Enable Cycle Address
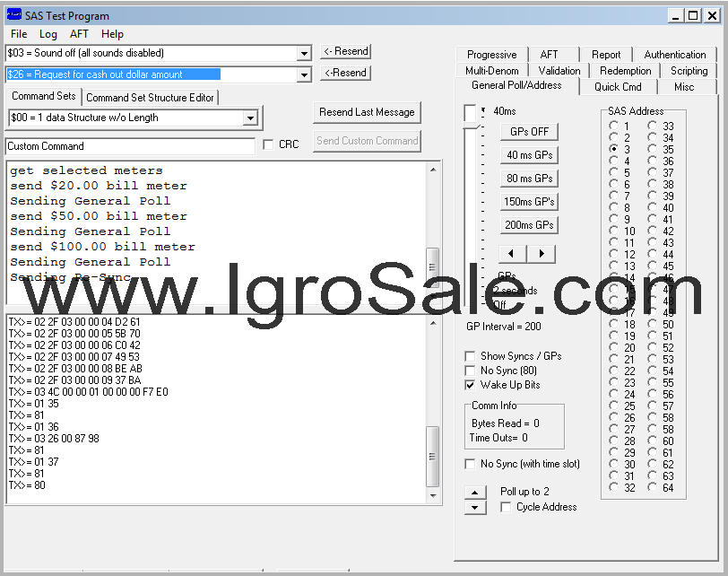 [506, 507]
